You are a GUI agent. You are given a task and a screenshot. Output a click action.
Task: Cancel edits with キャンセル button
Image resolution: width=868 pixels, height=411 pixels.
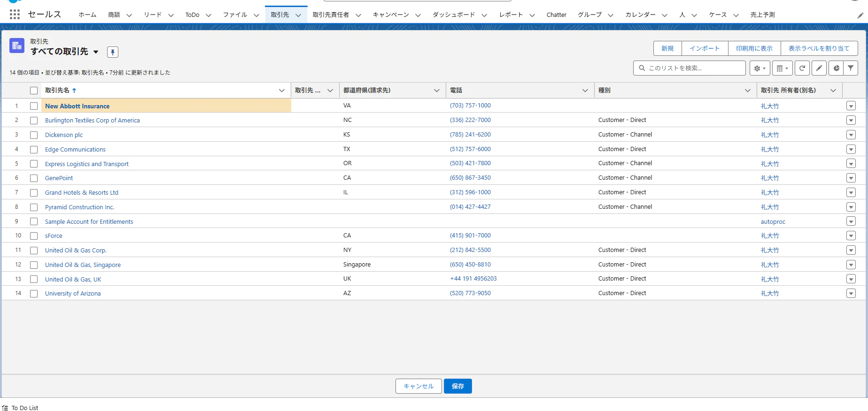[x=418, y=386]
